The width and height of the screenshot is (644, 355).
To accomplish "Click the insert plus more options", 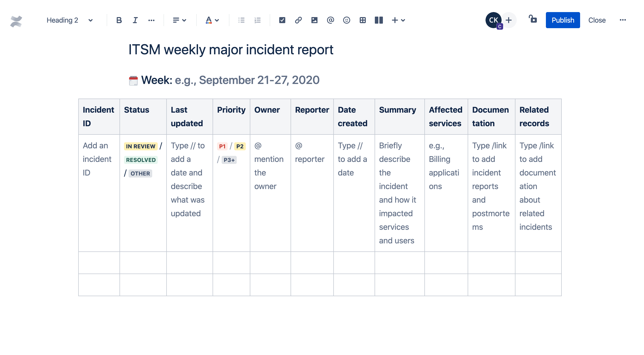I will pos(394,20).
